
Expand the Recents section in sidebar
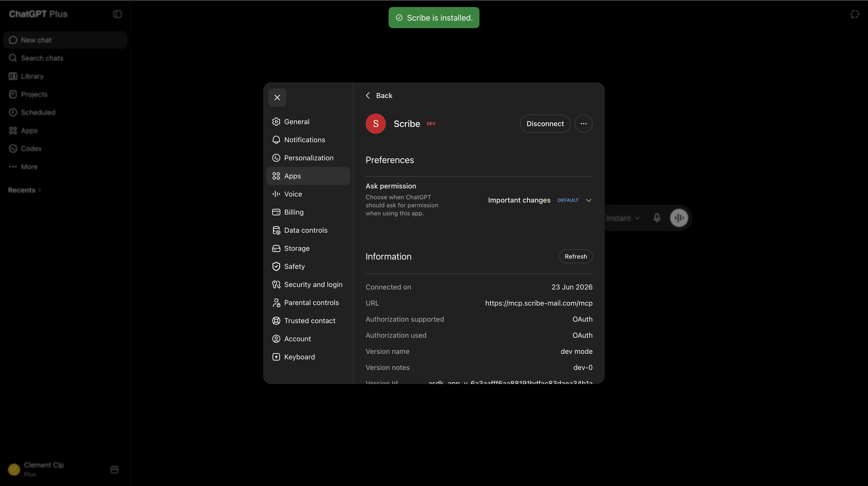24,190
